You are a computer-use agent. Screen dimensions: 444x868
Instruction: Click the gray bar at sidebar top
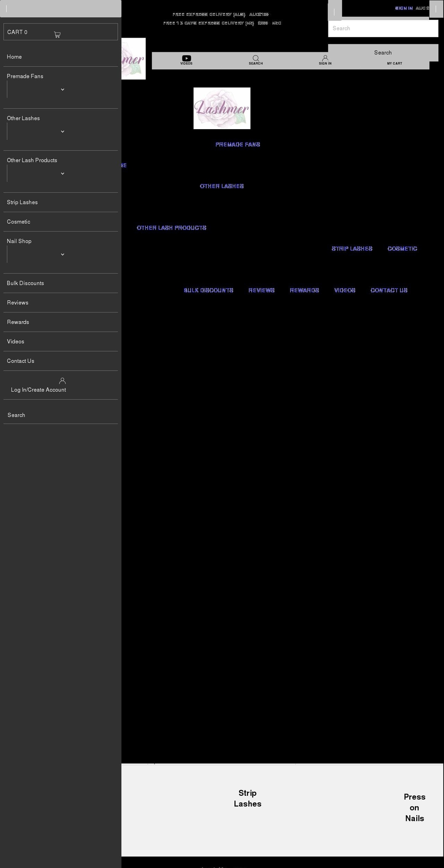tap(61, 8)
